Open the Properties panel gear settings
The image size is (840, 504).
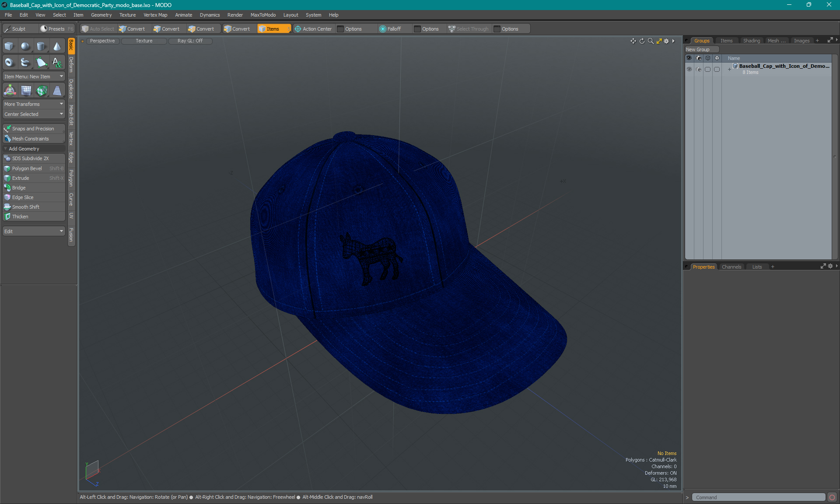pos(830,266)
